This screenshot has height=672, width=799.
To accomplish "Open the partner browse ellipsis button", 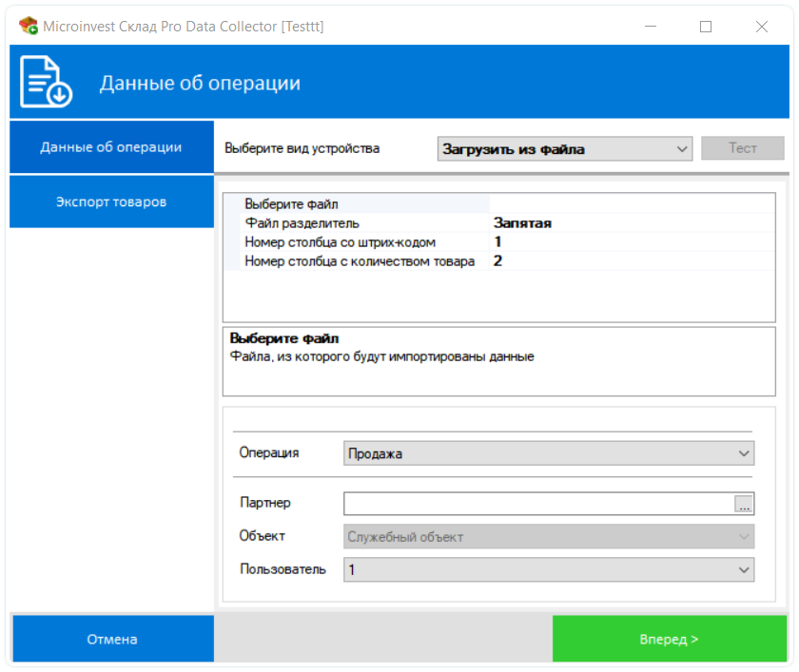I will tap(744, 504).
